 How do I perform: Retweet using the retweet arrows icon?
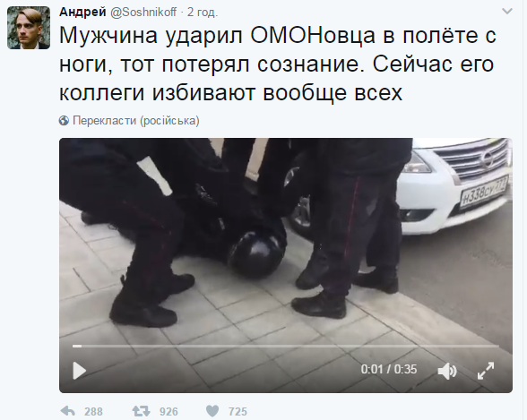coord(142,411)
